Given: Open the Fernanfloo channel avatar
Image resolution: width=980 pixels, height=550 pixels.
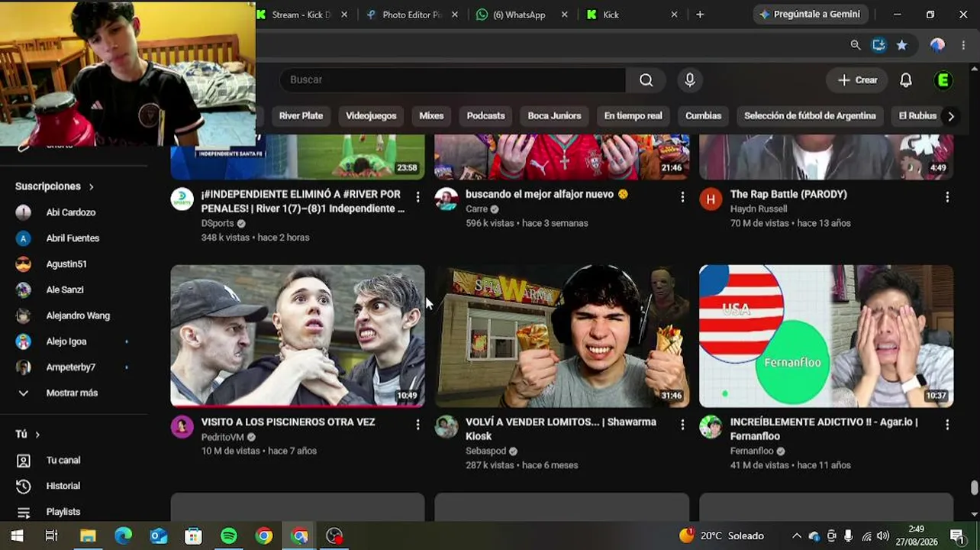Looking at the screenshot, I should (711, 427).
